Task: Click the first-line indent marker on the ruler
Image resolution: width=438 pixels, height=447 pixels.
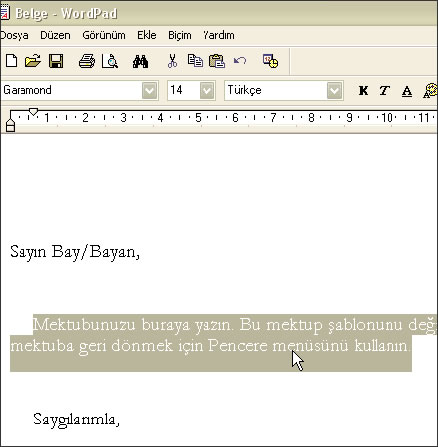Action: coord(33,112)
